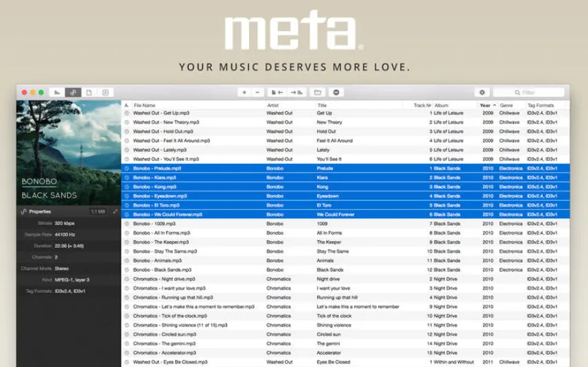This screenshot has height=367, width=588.
Task: Click status circle of Washed Out - Get Up.mp3
Action: [x=127, y=113]
